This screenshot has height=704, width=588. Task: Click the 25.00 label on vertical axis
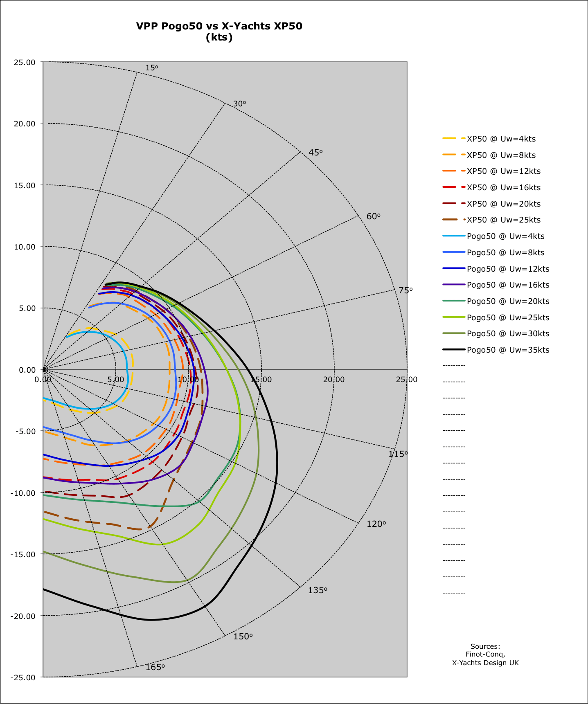point(25,62)
